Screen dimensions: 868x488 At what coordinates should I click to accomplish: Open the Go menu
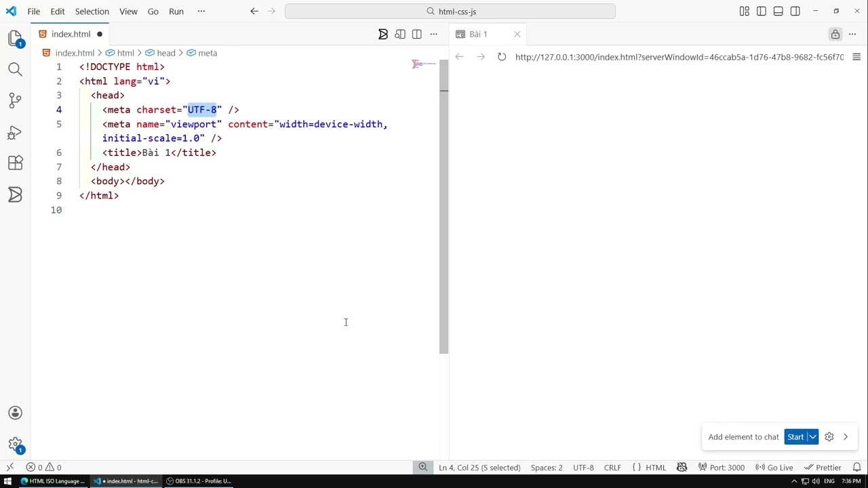coord(153,11)
